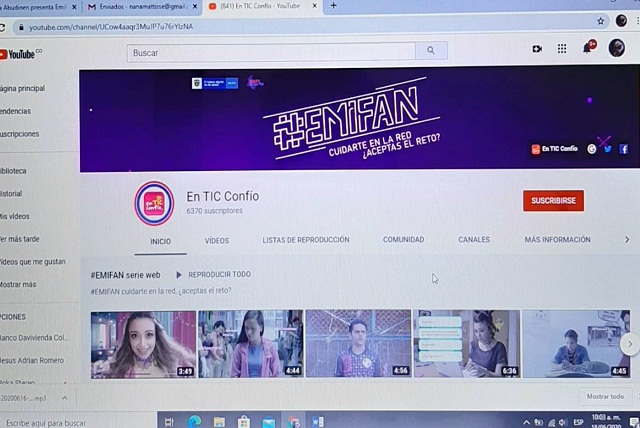
Task: Open Word from the taskbar
Action: [x=318, y=422]
